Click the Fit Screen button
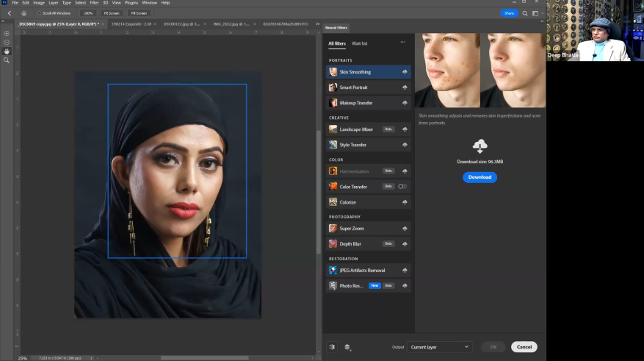644x361 pixels. (x=112, y=13)
